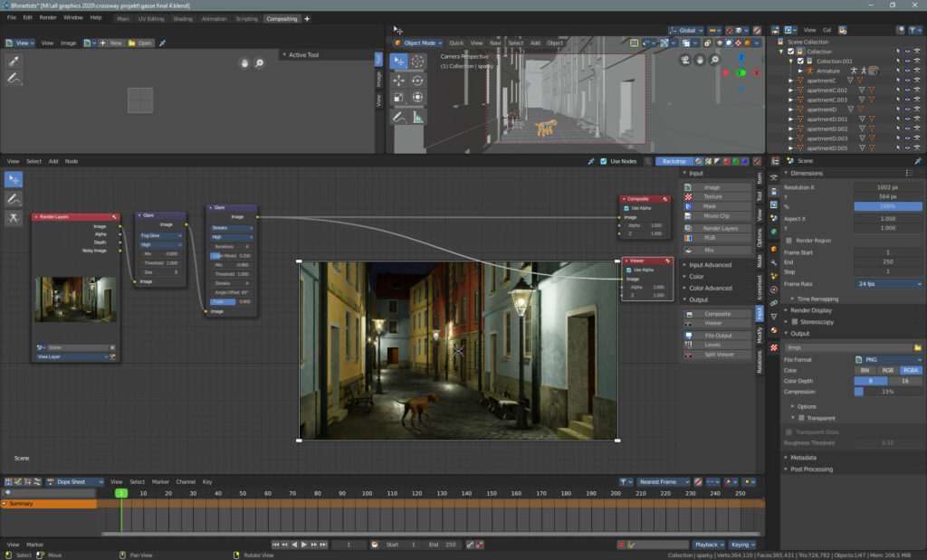The image size is (927, 560).
Task: Open the Render menu in menu bar
Action: click(x=48, y=17)
